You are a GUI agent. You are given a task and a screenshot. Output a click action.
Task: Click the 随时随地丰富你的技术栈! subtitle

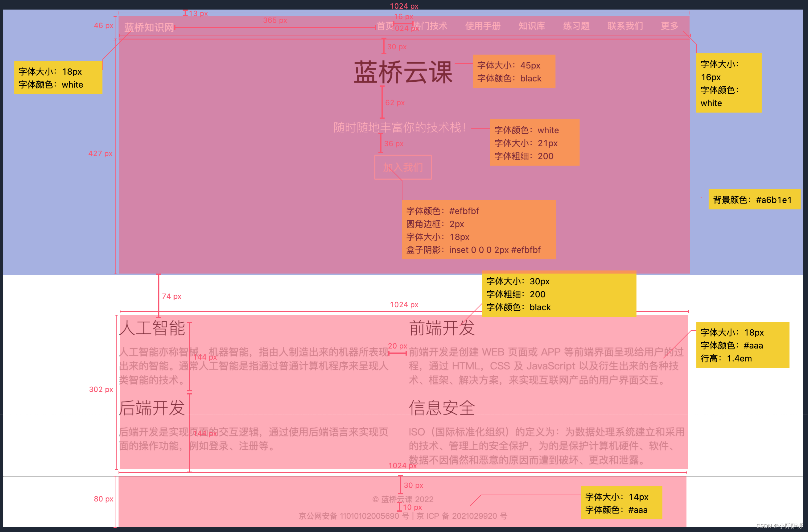(400, 127)
